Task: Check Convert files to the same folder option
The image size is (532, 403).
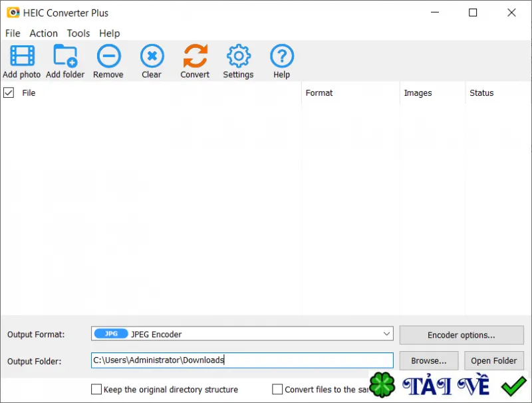Action: [x=277, y=389]
